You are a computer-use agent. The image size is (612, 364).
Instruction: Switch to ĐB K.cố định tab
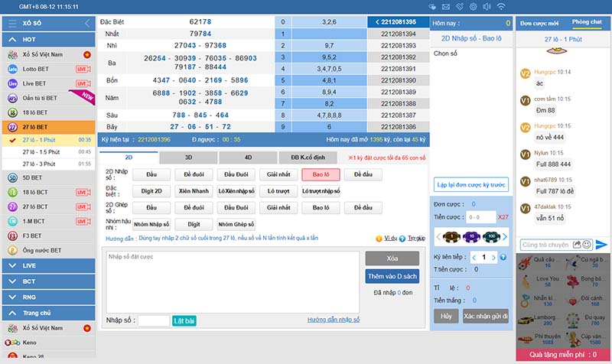(x=308, y=158)
